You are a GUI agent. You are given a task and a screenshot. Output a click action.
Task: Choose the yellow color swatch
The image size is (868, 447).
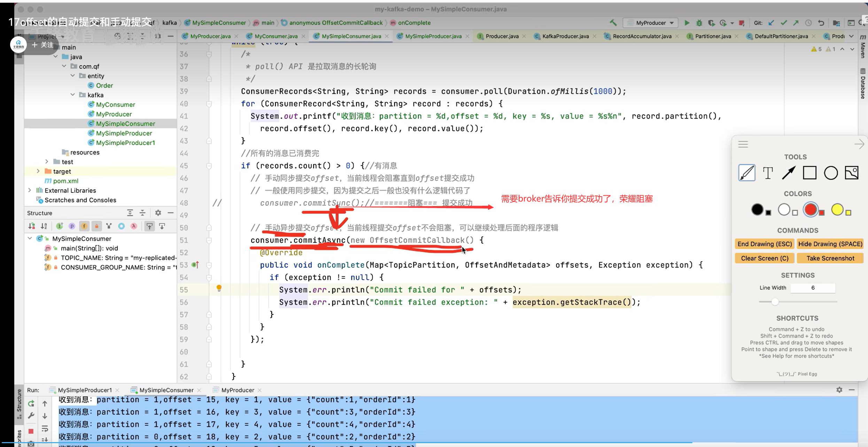(x=837, y=210)
